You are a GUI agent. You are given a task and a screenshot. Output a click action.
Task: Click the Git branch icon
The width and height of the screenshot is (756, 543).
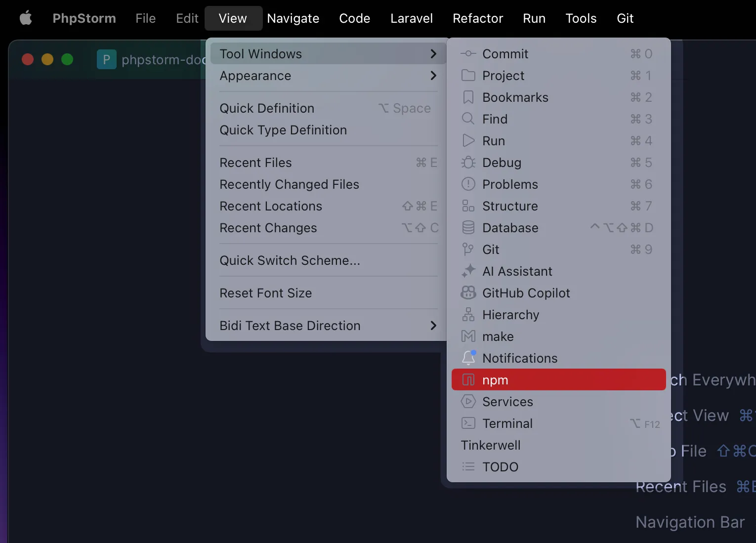tap(468, 250)
